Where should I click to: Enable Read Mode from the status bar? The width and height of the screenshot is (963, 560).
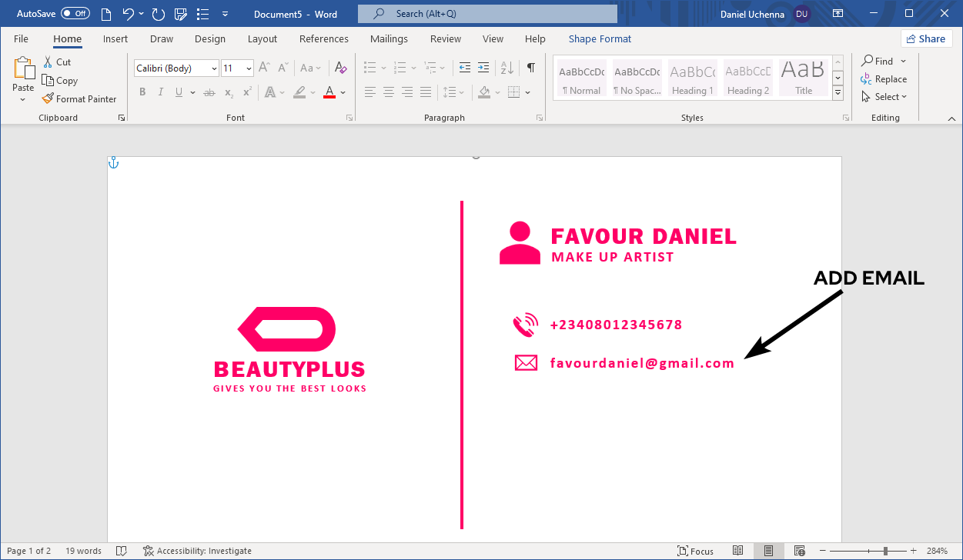click(x=738, y=550)
